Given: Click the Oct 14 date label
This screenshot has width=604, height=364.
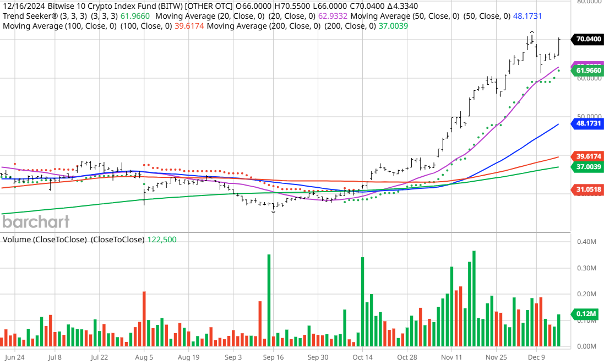Looking at the screenshot, I should click(362, 357).
